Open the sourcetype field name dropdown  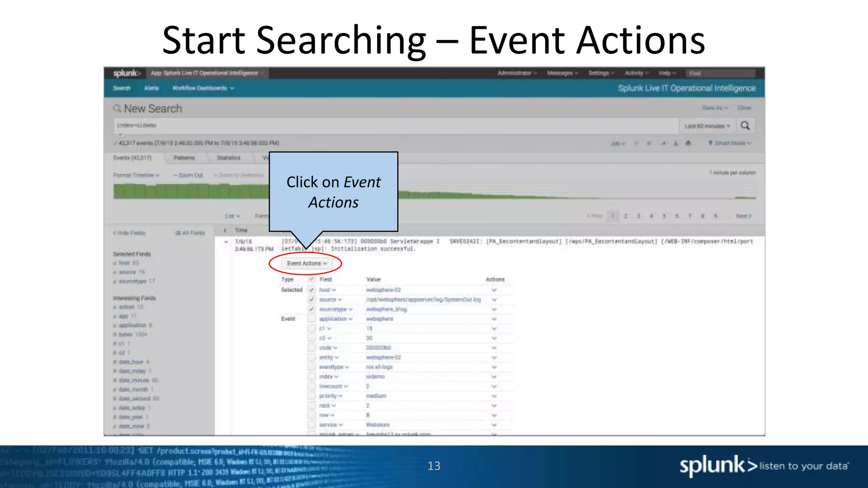336,310
